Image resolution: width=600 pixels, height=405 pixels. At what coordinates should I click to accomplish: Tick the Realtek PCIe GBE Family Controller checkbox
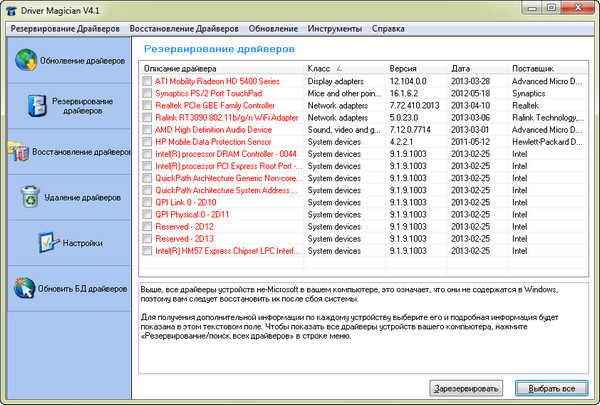pyautogui.click(x=147, y=105)
